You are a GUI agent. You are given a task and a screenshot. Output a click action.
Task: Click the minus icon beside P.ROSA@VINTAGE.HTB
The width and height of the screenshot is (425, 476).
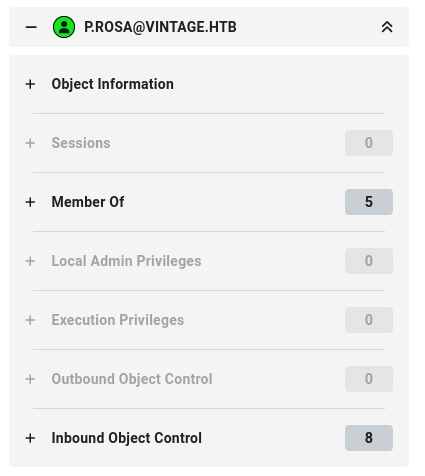point(31,27)
